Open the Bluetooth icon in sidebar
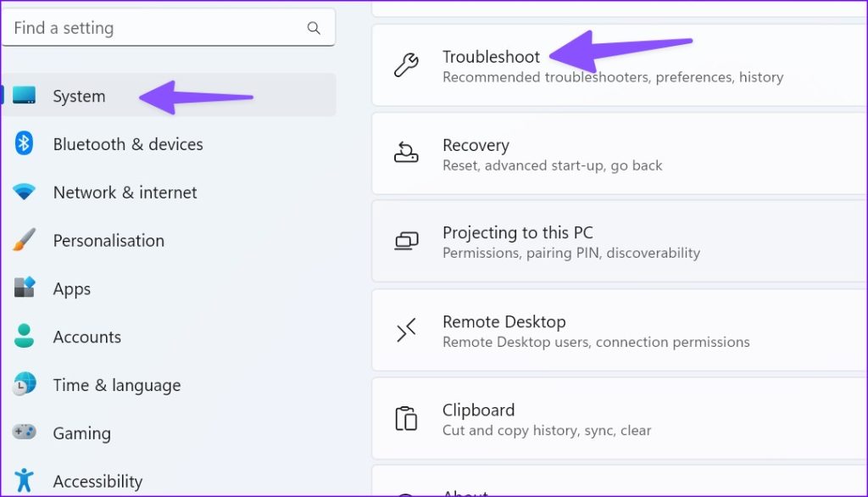Viewport: 868px width, 497px height. (24, 143)
